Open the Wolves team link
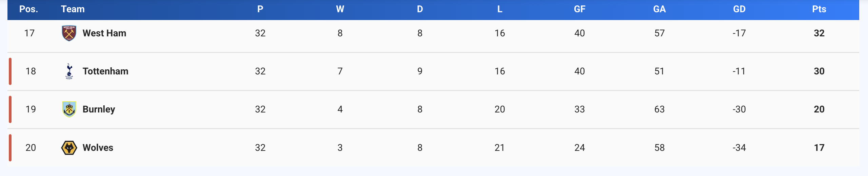 (98, 148)
